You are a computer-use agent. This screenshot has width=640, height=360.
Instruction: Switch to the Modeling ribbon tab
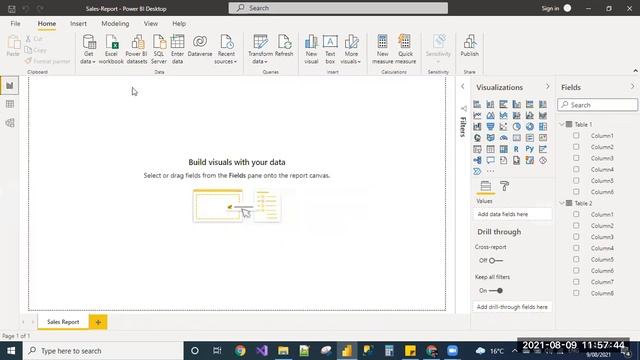tap(115, 24)
